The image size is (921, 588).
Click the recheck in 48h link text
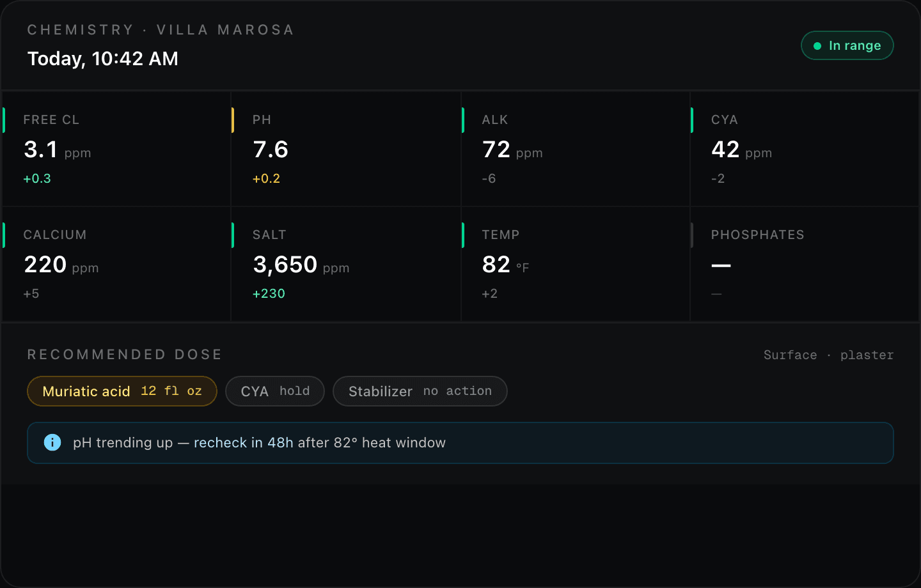(x=243, y=443)
